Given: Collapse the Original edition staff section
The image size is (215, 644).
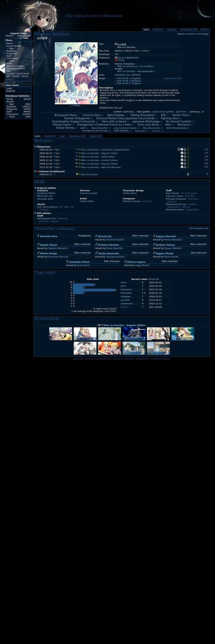Looking at the screenshot, I should (x=35, y=188).
